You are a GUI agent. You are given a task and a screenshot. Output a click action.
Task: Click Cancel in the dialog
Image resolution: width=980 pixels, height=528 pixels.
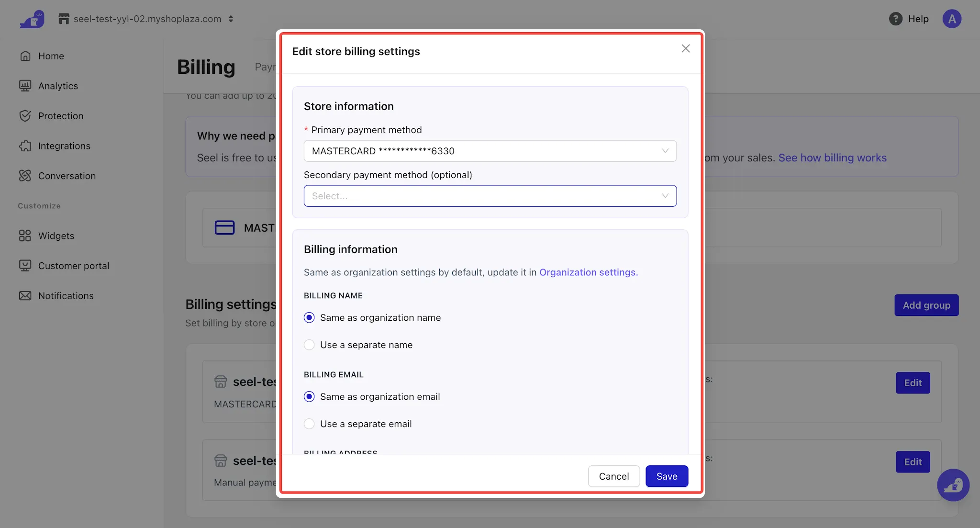tap(614, 476)
